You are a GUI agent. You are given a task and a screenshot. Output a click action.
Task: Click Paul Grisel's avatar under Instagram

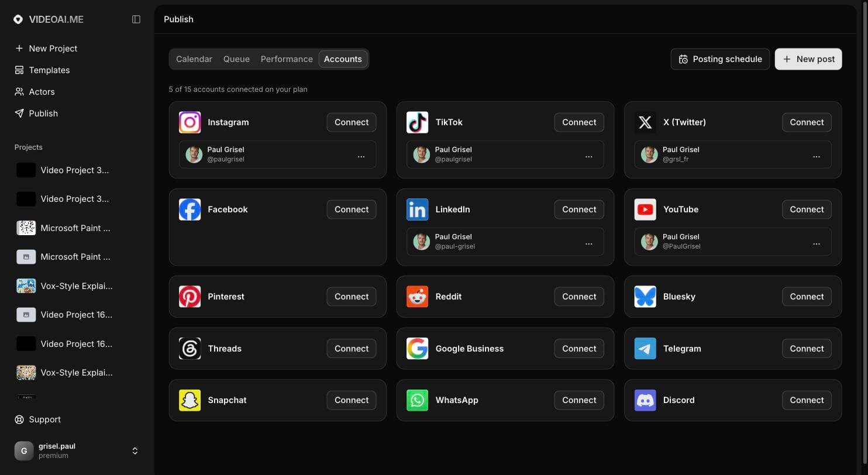point(194,154)
